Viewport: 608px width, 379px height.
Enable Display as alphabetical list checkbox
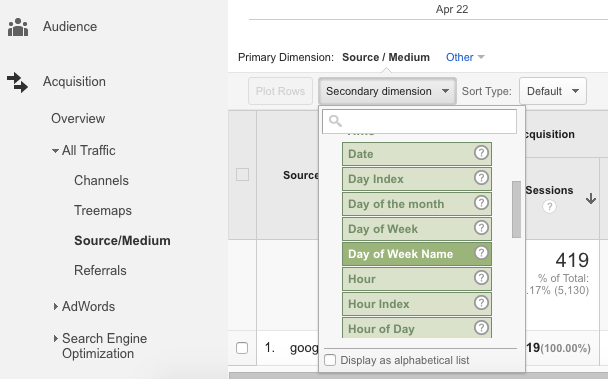coord(330,360)
